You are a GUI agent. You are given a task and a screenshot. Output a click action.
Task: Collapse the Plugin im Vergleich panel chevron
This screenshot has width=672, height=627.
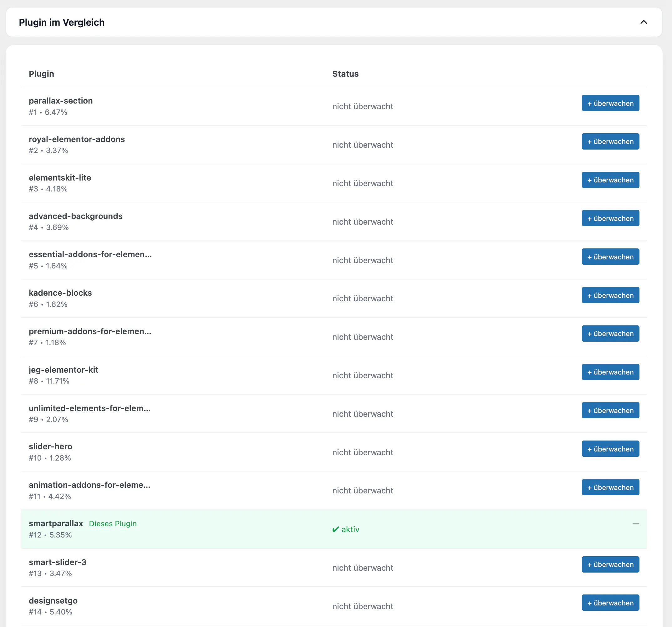(644, 22)
